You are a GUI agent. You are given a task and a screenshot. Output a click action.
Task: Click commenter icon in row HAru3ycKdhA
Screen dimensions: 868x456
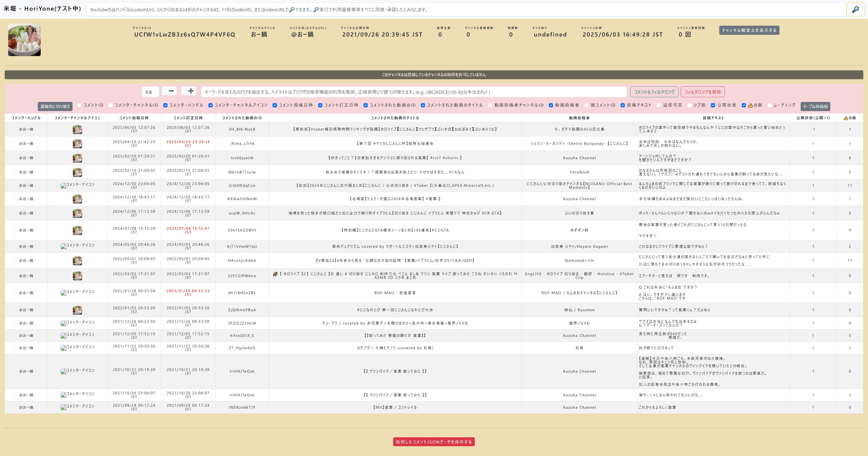(77, 261)
